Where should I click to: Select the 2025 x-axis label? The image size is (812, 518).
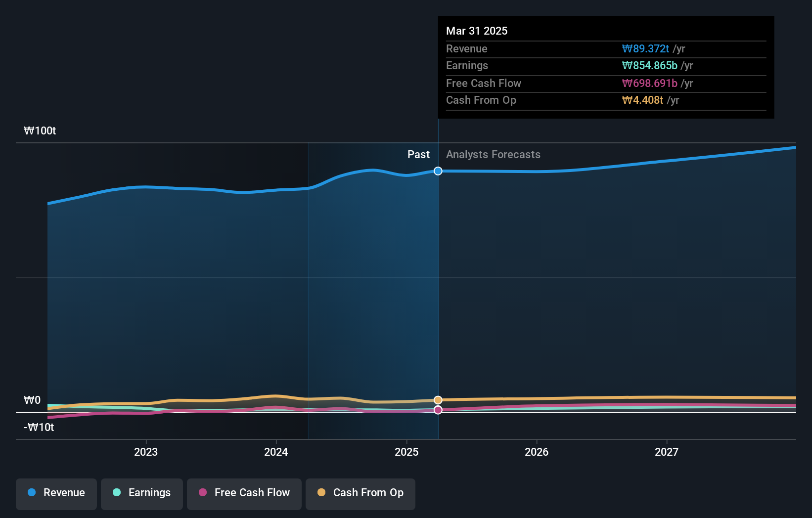point(406,452)
